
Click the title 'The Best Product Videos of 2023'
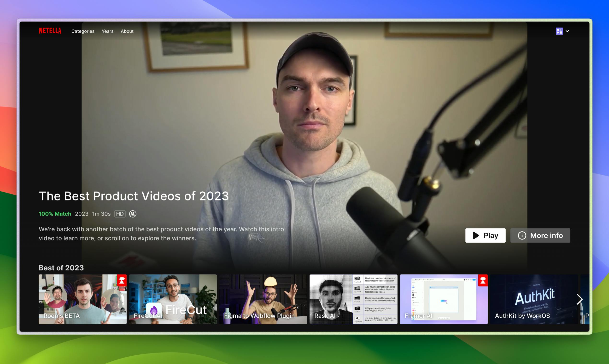(x=134, y=196)
